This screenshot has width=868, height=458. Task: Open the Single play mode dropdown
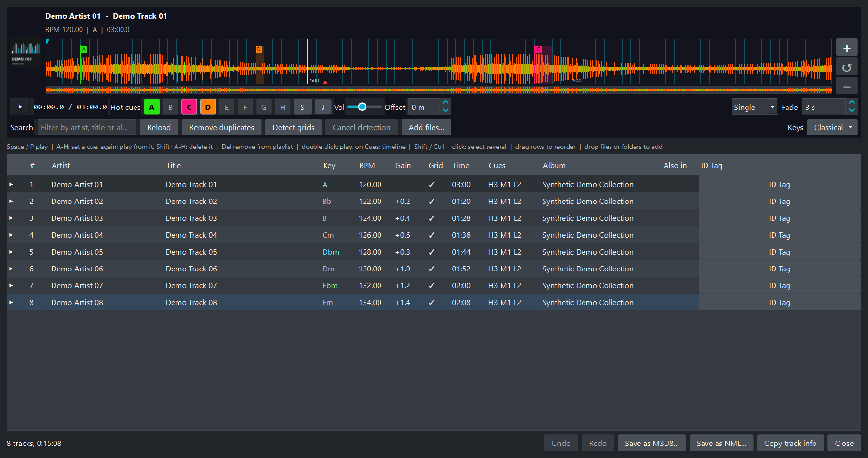pos(755,107)
